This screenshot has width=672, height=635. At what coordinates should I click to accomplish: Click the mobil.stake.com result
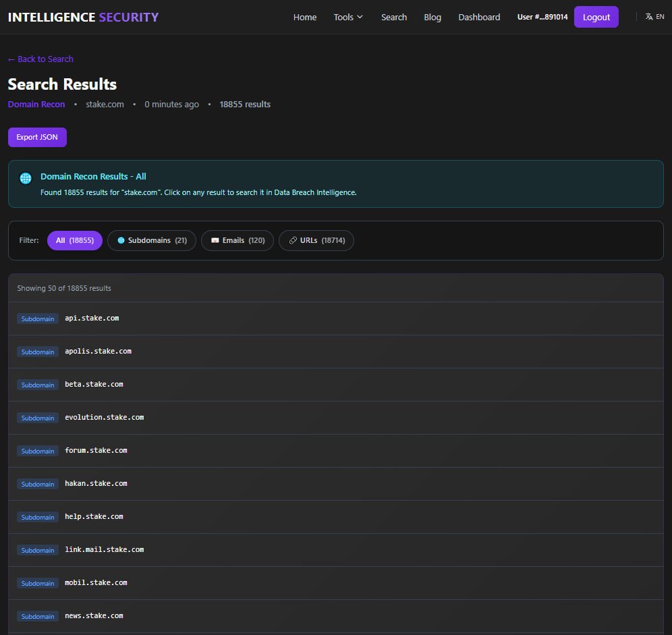pyautogui.click(x=335, y=582)
